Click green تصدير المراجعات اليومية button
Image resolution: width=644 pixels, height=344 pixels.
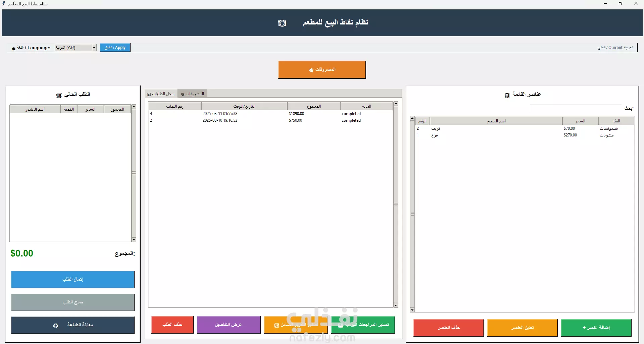363,325
